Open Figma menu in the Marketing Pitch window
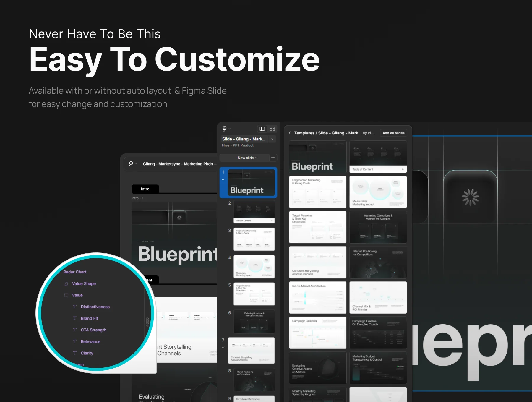Image resolution: width=532 pixels, height=402 pixels. click(132, 164)
